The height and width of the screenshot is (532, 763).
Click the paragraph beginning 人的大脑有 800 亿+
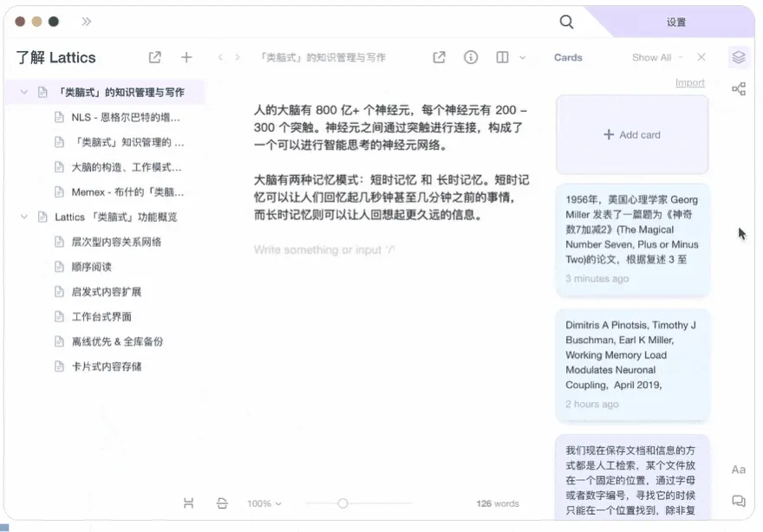391,127
